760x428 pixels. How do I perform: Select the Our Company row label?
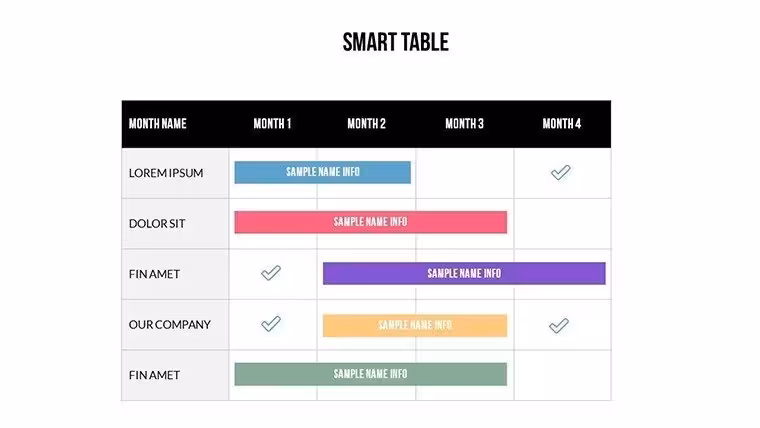(170, 324)
